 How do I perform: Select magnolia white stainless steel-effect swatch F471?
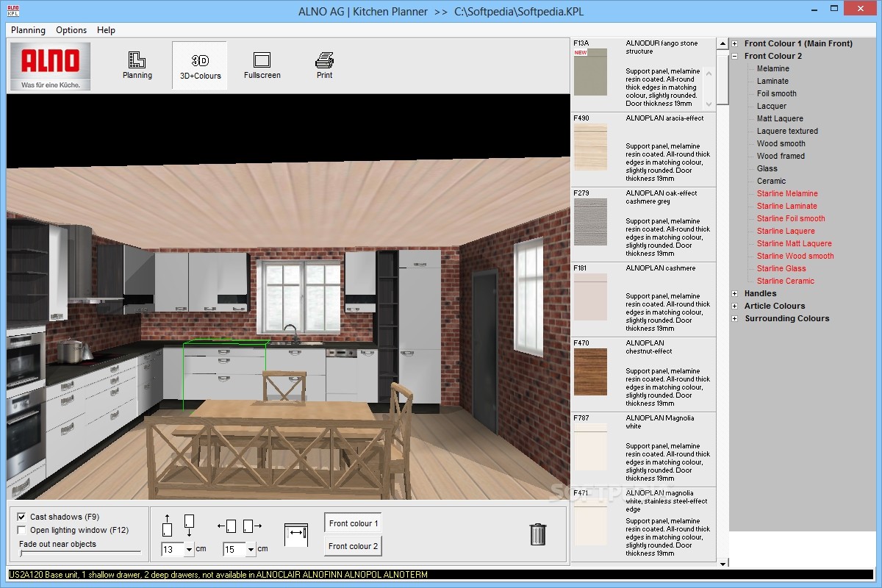click(590, 522)
